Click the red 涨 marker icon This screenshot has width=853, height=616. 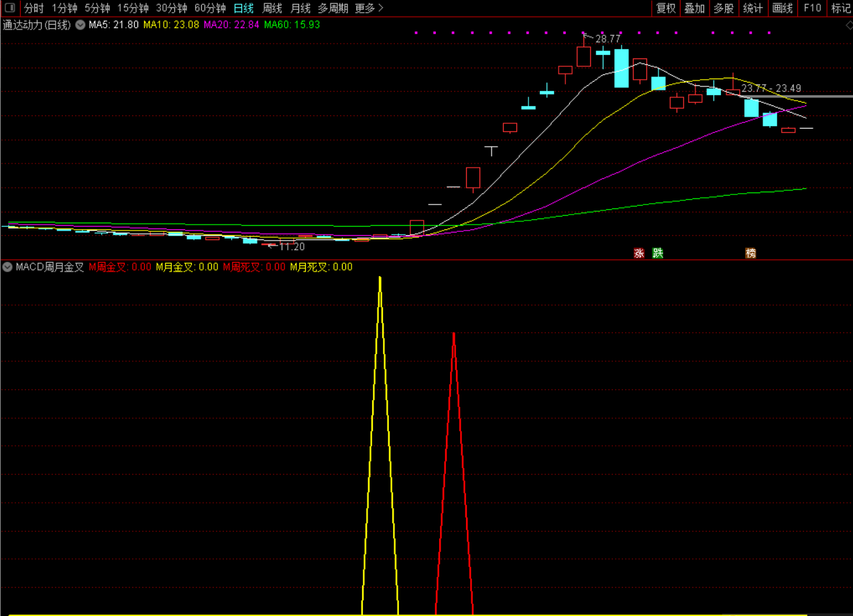tap(639, 253)
